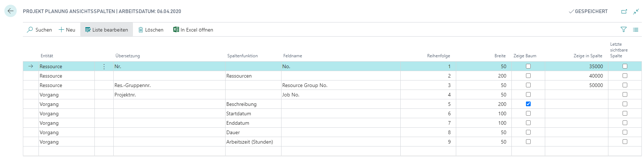Enable Letzte sichtbare Spalte for Projektnr. row
This screenshot has width=644, height=157.
pos(625,95)
